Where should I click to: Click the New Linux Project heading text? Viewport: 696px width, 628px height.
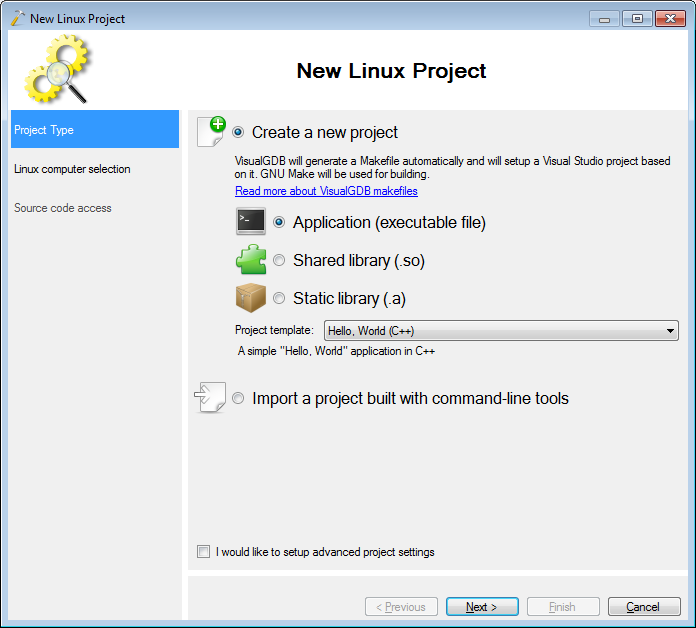point(391,71)
